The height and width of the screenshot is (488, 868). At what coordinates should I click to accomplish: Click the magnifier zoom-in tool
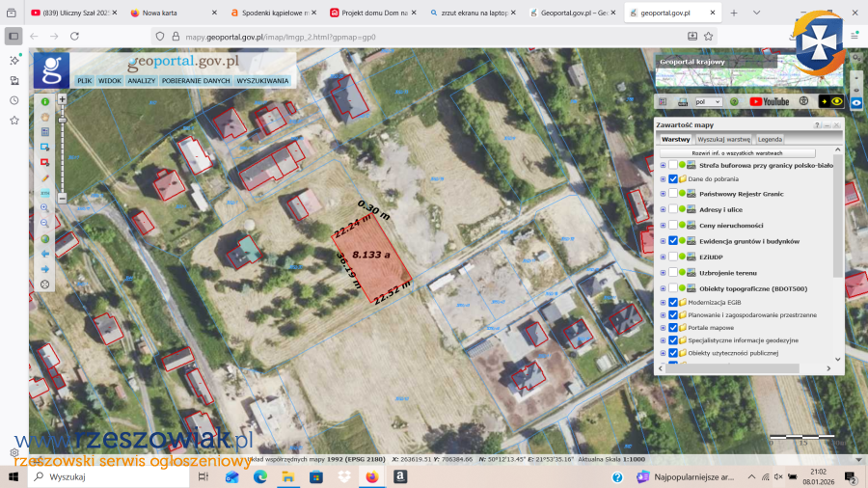point(44,208)
